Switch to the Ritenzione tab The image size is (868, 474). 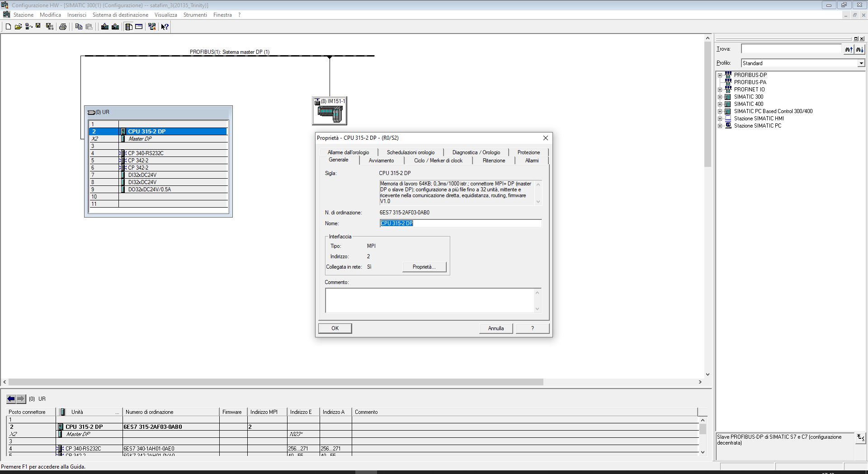pos(494,161)
